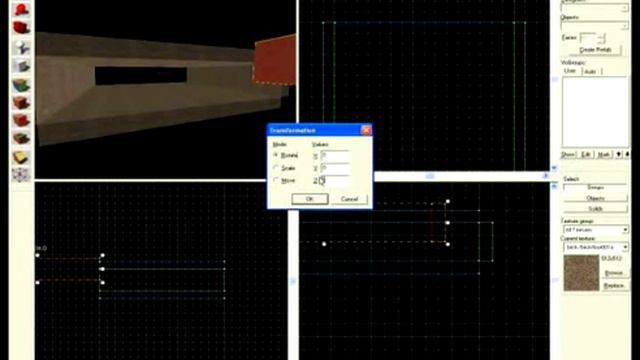Screen dimensions: 640x360
Task: Select the red arrow Selection tool
Action: [21, 9]
